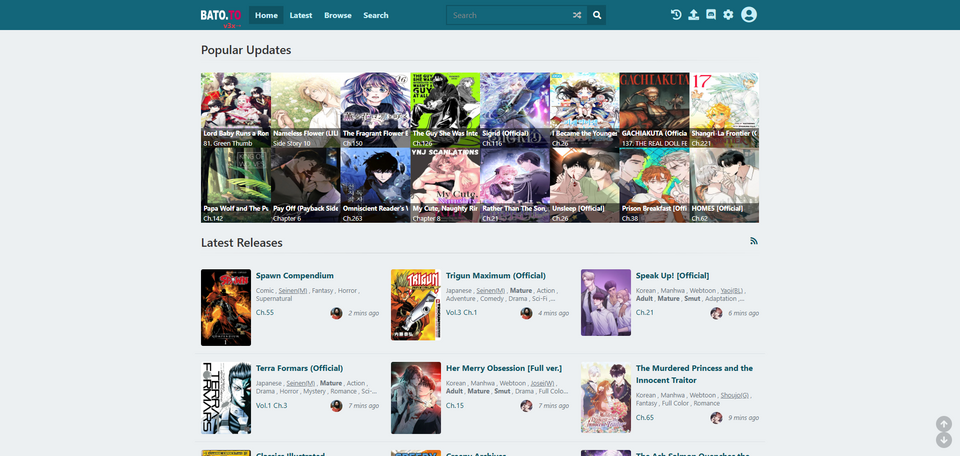
Task: Click the Shoujo(G) tag under The Murdered Princess
Action: pos(735,395)
